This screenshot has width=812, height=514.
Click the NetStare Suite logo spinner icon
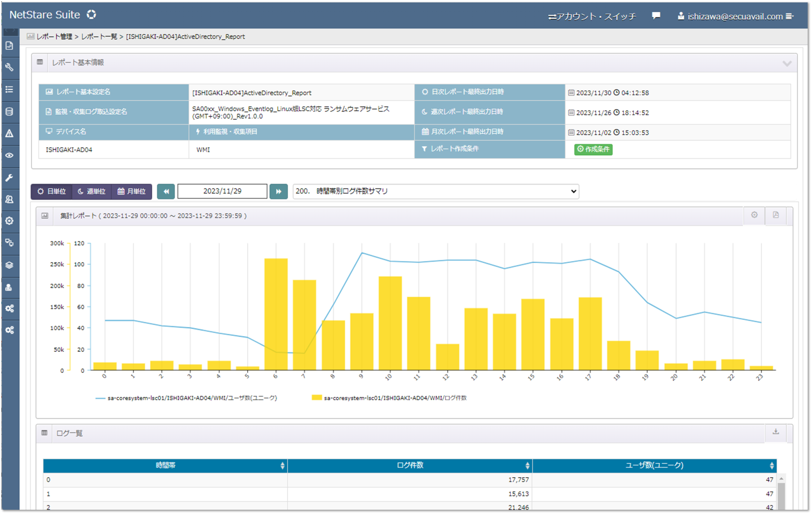click(x=92, y=15)
